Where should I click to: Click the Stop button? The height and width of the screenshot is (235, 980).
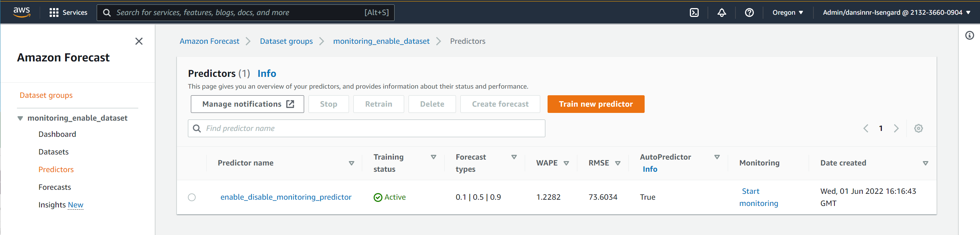[329, 104]
